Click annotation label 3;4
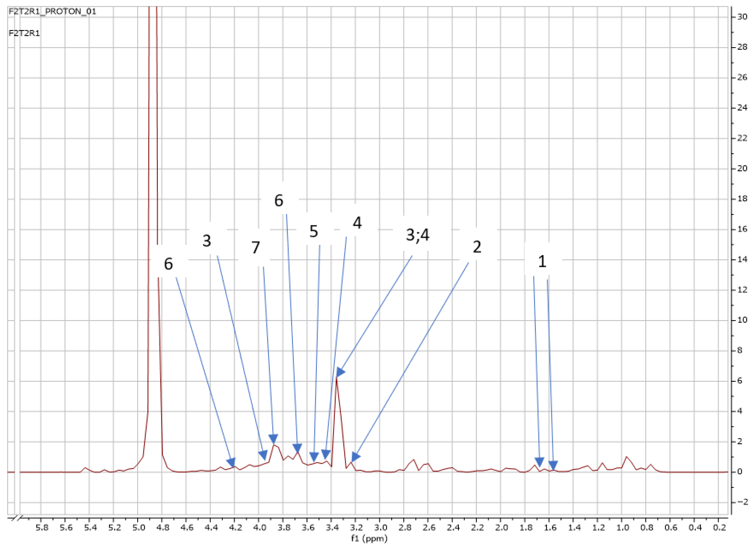The image size is (756, 548). 418,235
